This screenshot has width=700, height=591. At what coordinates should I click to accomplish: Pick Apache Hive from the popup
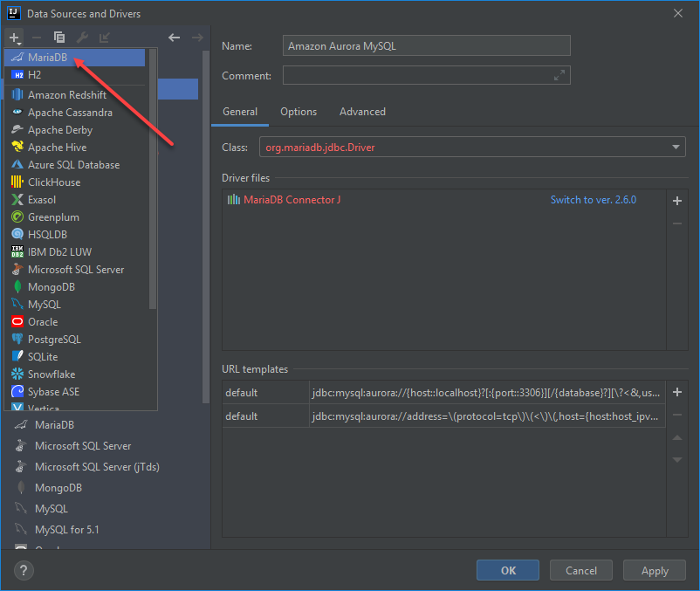[x=74, y=148]
